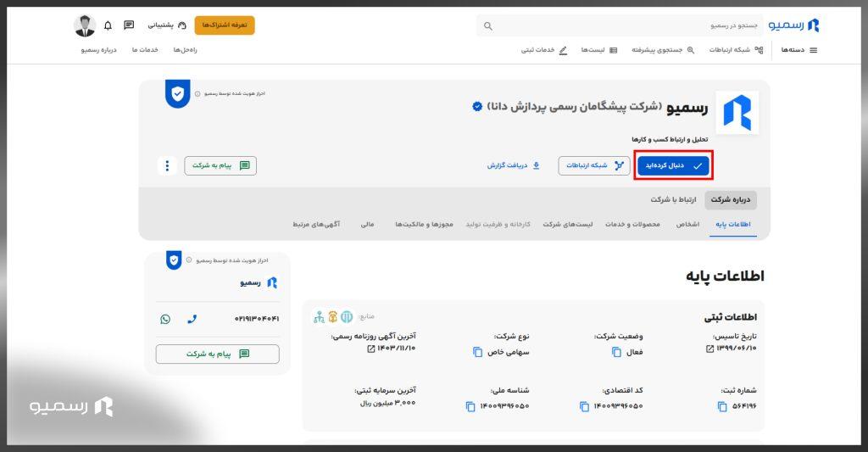
Task: Open شبکه ارتباطات in the navigation bar
Action: 736,50
